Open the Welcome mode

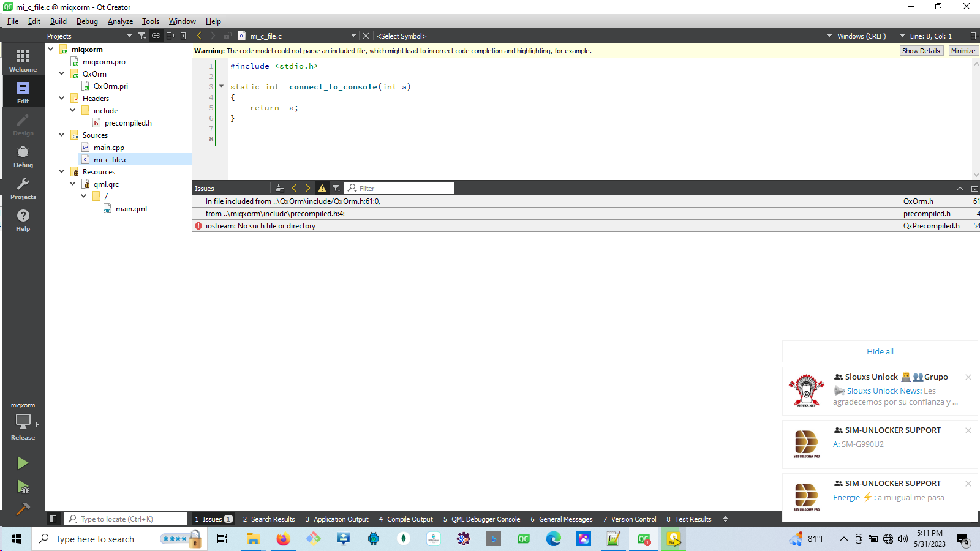(x=23, y=61)
